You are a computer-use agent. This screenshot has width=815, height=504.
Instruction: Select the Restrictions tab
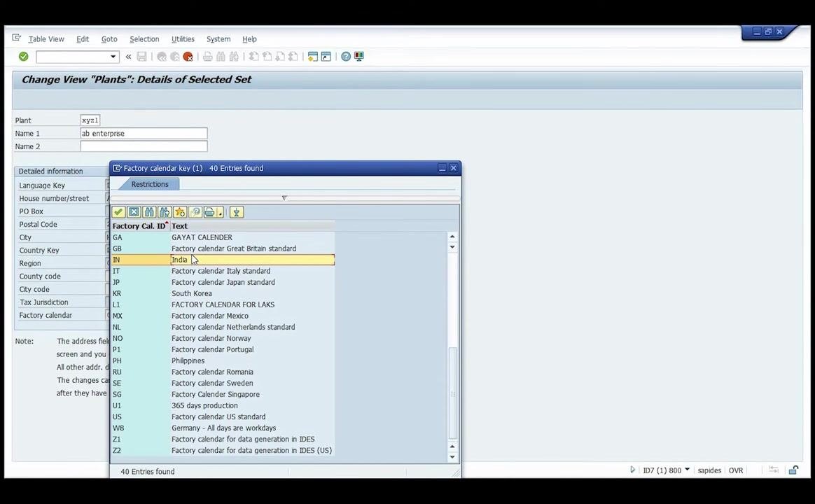(x=150, y=184)
